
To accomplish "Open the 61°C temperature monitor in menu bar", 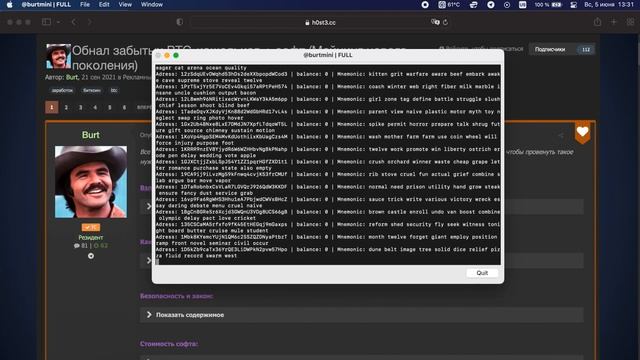I will point(449,4).
